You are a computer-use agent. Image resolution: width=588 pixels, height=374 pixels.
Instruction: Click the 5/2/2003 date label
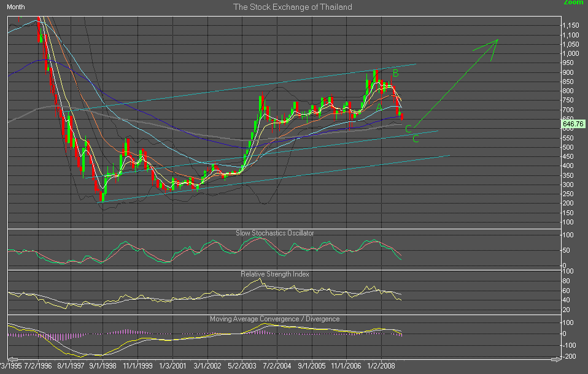point(242,366)
